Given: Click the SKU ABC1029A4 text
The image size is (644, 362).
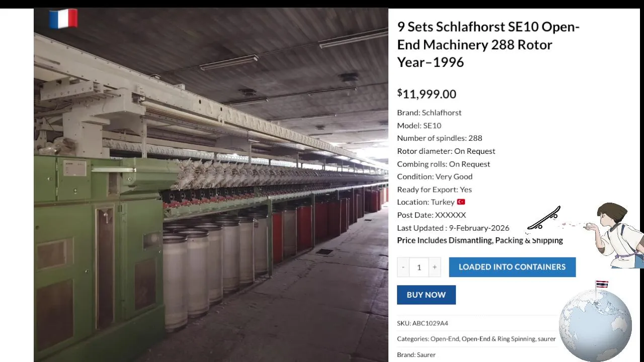Looking at the screenshot, I should (423, 323).
